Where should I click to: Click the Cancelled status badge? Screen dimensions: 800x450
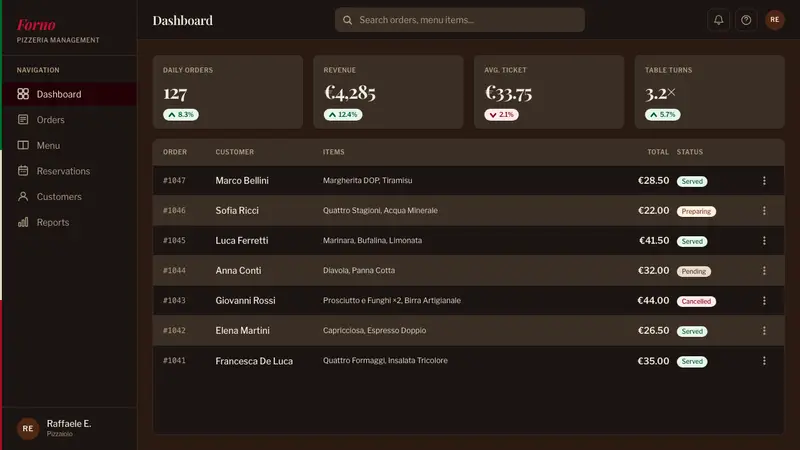pyautogui.click(x=696, y=302)
